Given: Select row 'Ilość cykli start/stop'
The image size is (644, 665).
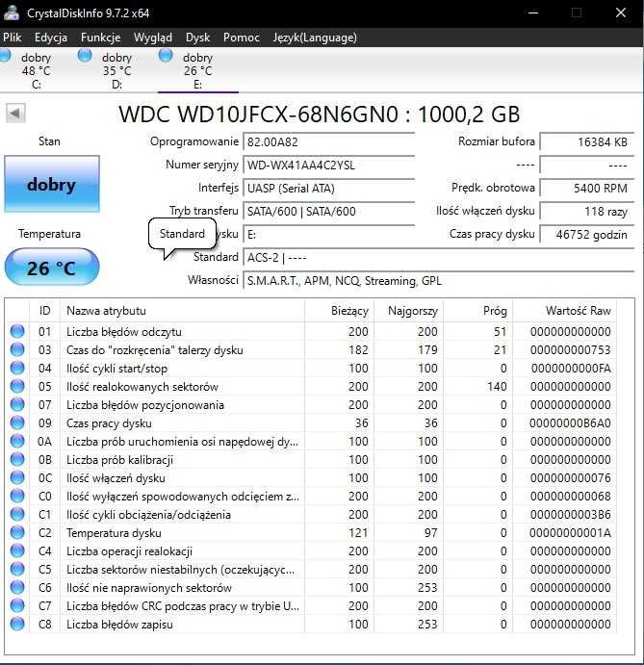Looking at the screenshot, I should point(312,368).
